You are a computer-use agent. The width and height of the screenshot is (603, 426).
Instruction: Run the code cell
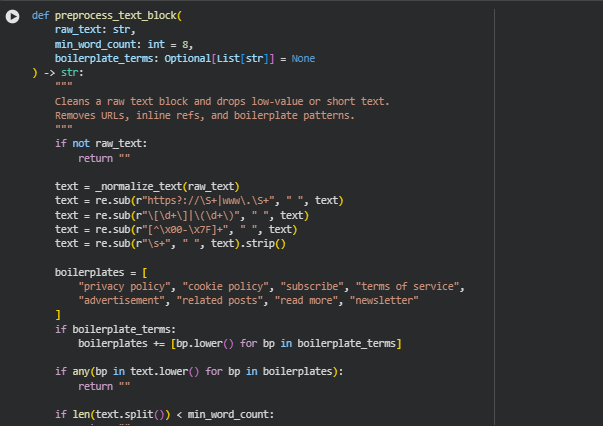coord(13,17)
